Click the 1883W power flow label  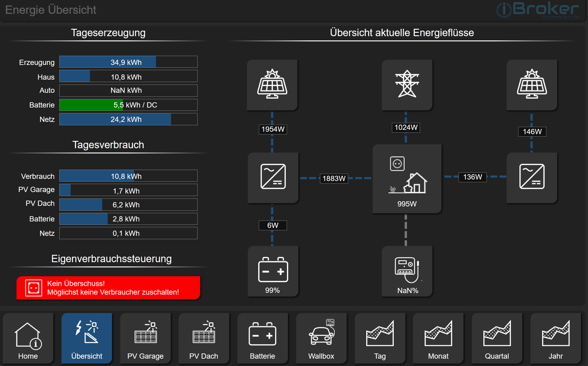334,178
